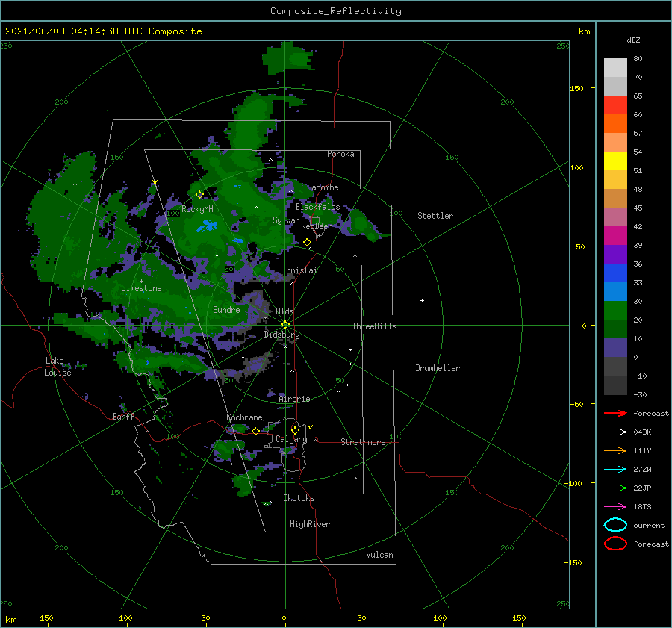Viewport: 672px width, 628px height.
Task: Click the yellow V marker right of Calgary diamond
Action: [x=310, y=427]
